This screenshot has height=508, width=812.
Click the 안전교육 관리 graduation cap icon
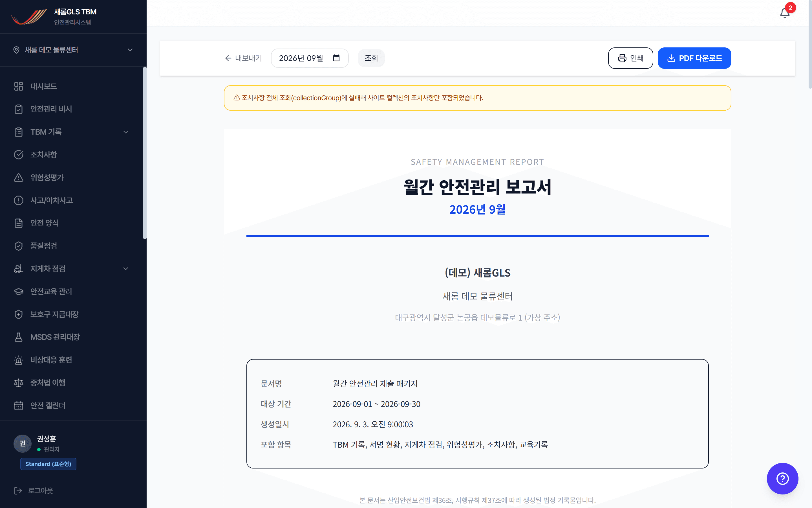pyautogui.click(x=18, y=291)
